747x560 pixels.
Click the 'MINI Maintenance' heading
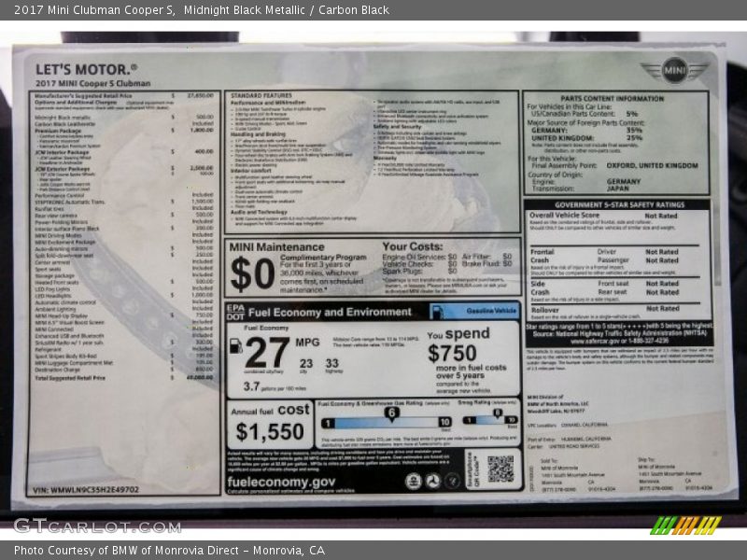coord(276,246)
